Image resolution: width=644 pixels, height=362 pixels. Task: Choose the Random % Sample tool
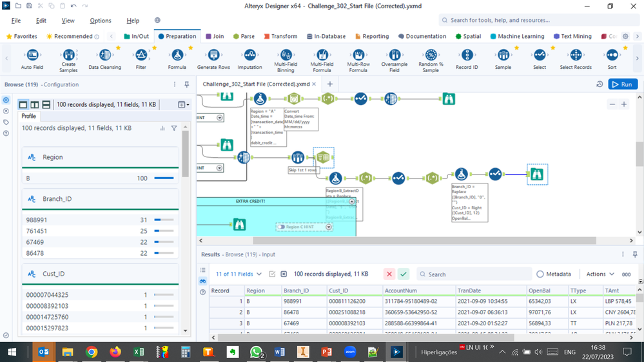point(431,61)
